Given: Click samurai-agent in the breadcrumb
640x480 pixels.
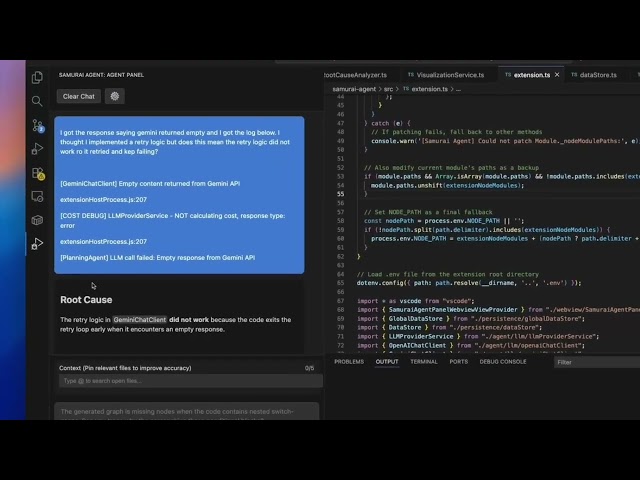Looking at the screenshot, I should (x=354, y=89).
